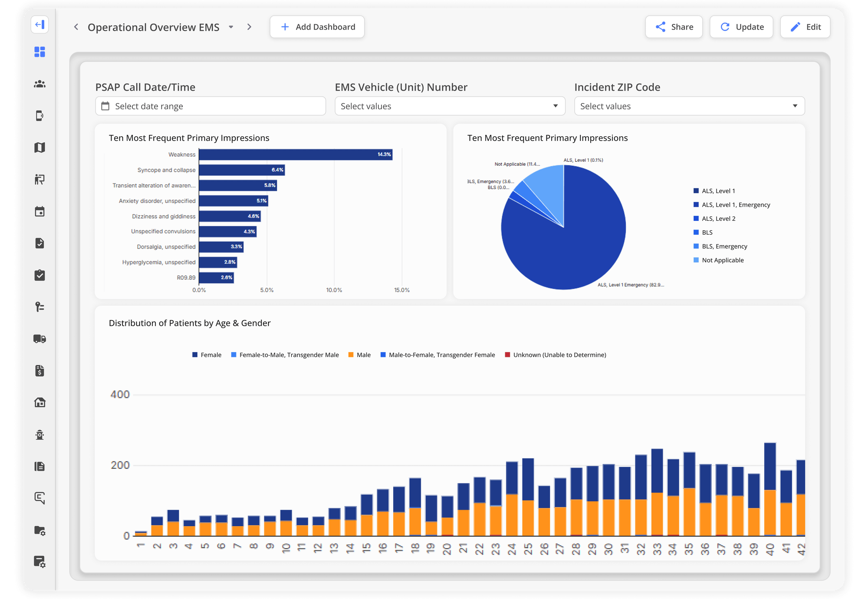Open the dashboard title dropdown arrow

point(231,27)
